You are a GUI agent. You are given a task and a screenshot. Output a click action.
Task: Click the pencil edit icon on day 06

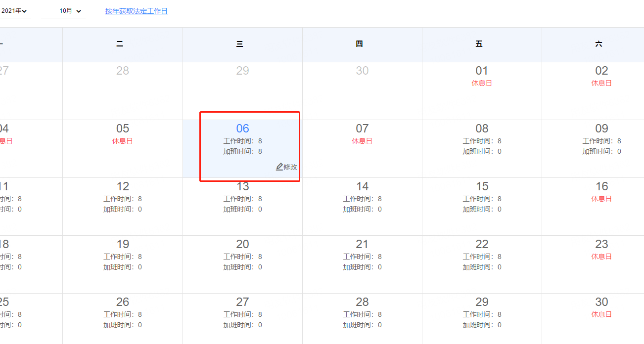(x=279, y=167)
